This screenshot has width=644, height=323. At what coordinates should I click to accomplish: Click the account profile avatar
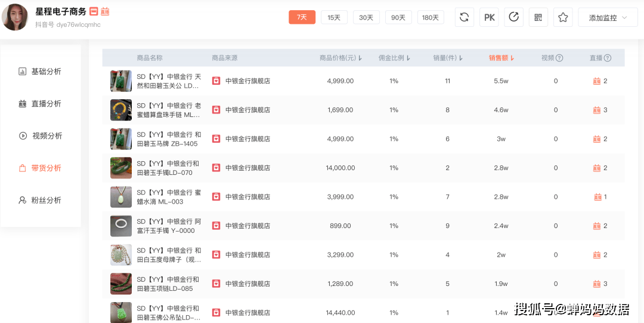point(16,17)
